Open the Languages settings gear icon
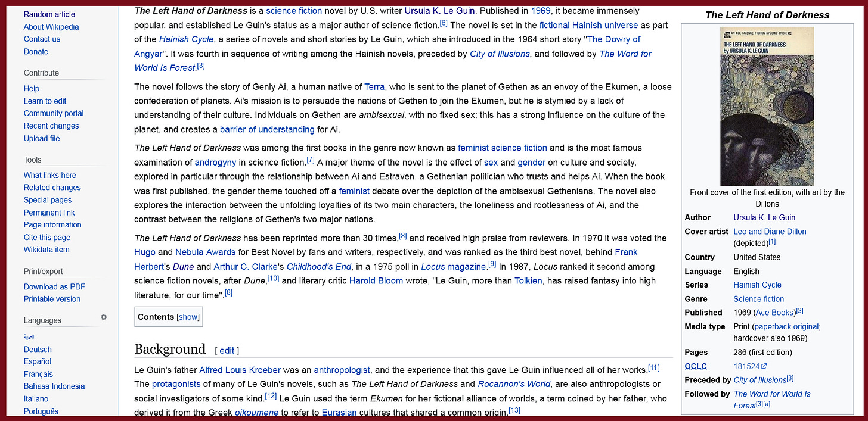This screenshot has height=421, width=868. [104, 318]
